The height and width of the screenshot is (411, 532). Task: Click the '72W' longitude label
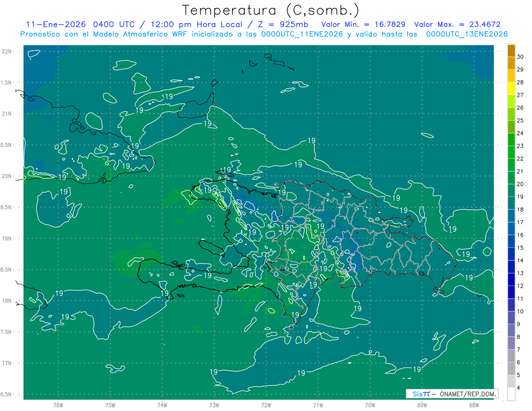tap(266, 405)
